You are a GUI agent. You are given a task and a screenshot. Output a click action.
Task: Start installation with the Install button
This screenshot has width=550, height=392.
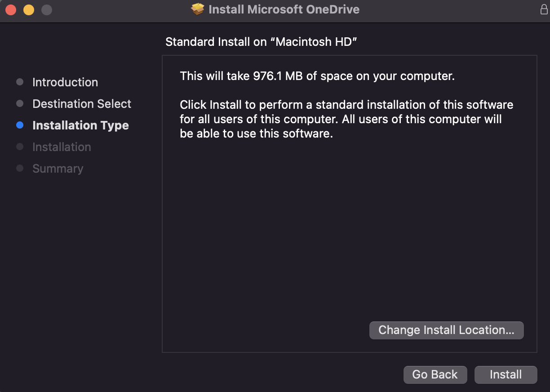click(x=506, y=375)
